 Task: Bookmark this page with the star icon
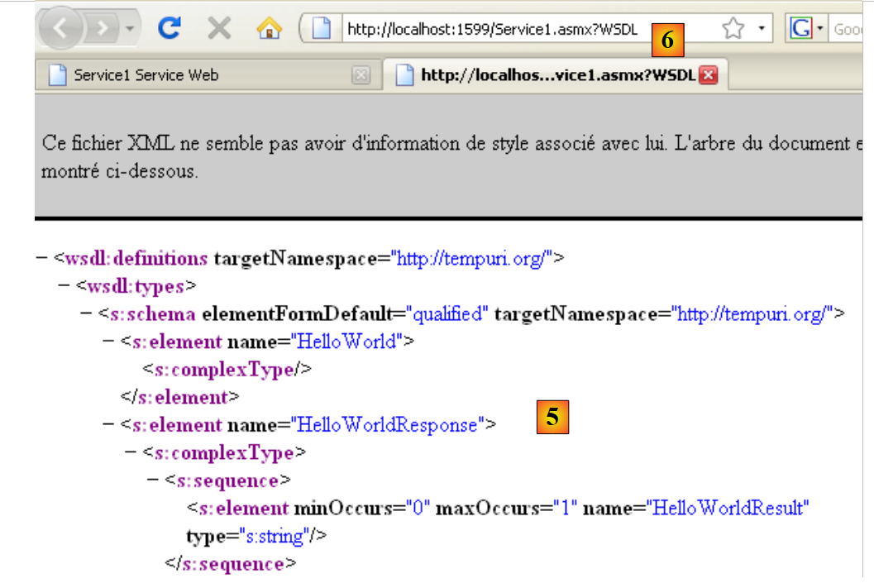click(x=733, y=30)
